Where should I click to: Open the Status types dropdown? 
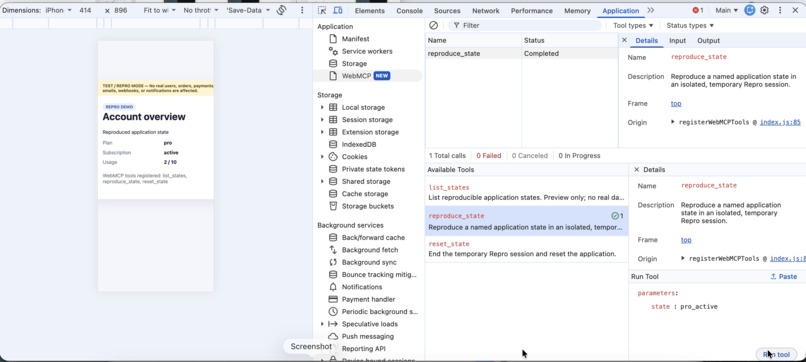pos(690,25)
